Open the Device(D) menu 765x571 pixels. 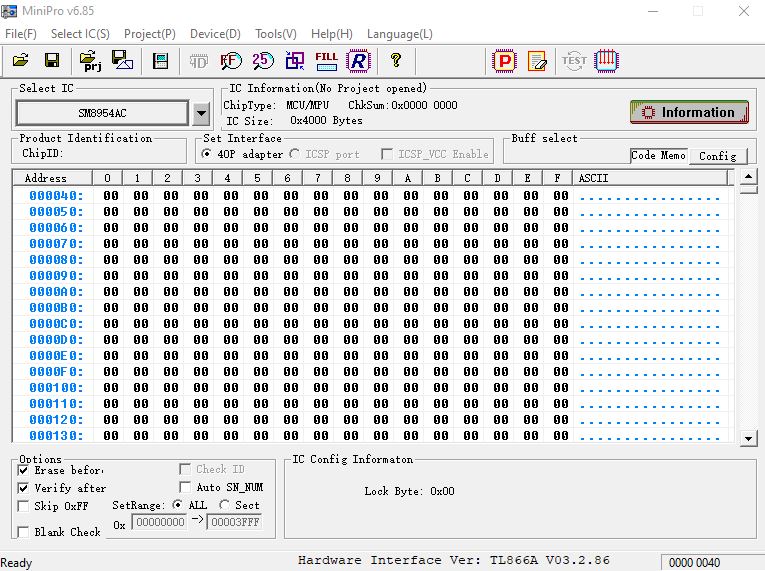pos(215,34)
